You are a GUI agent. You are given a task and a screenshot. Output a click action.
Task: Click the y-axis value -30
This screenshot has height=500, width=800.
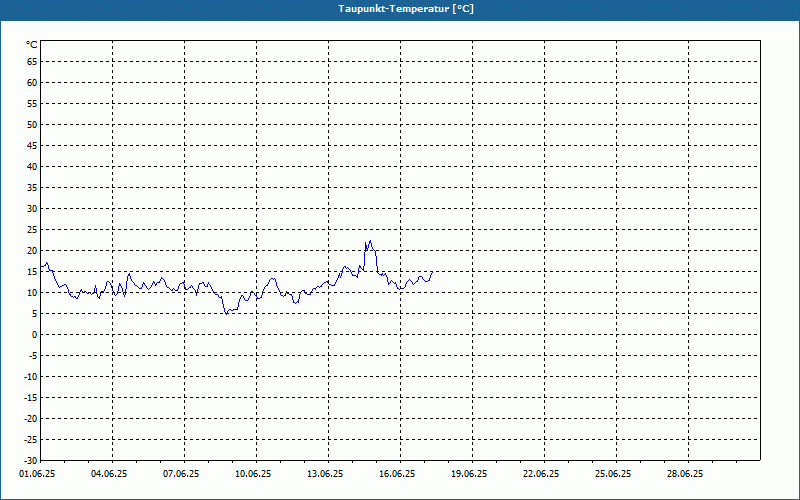click(x=31, y=460)
